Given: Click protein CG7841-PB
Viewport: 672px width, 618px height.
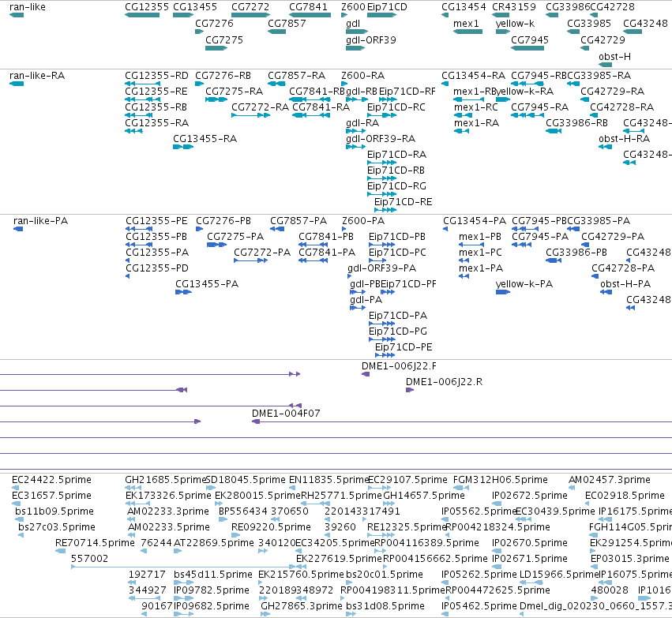Looking at the screenshot, I should (314, 245).
